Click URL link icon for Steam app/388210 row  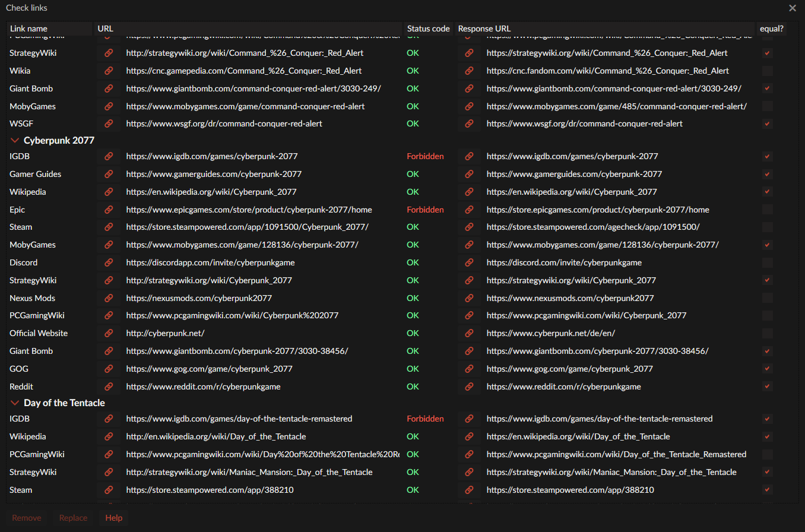[x=109, y=490]
